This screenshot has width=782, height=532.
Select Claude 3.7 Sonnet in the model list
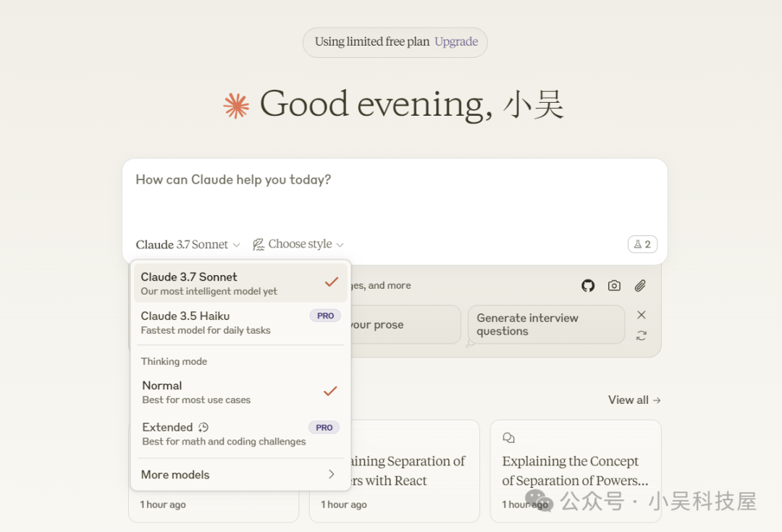click(x=240, y=283)
